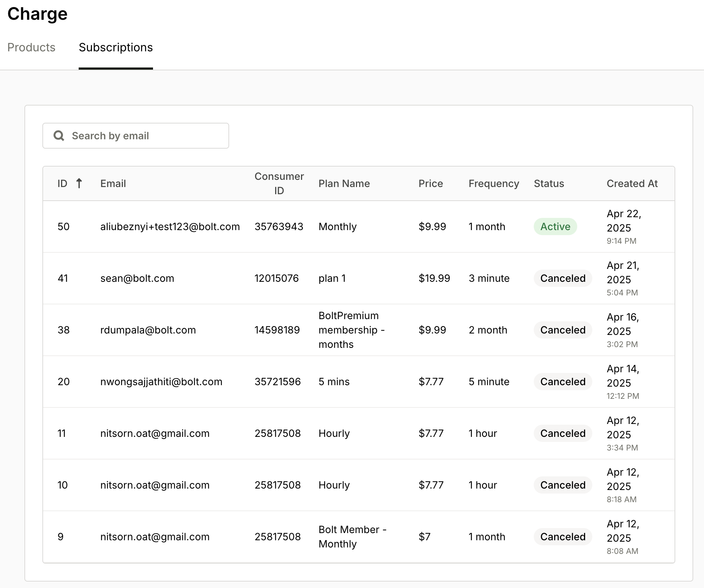
Task: Click the $7 price cell
Action: point(425,537)
